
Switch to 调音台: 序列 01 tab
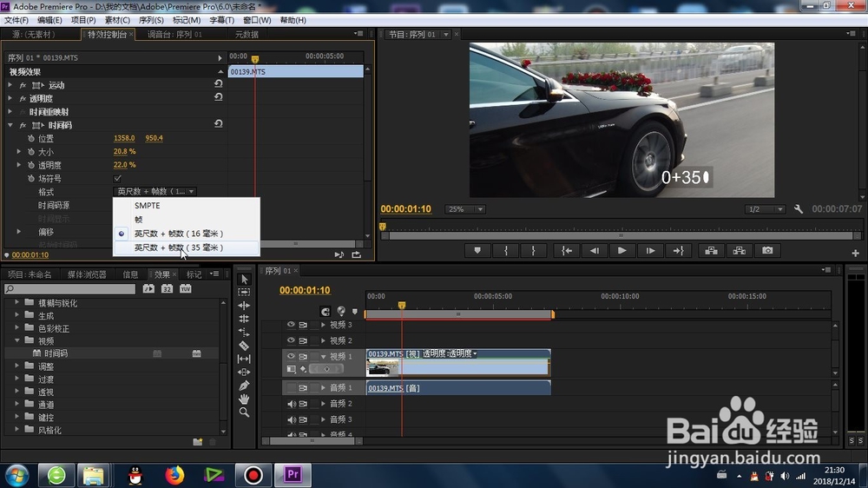coord(174,35)
